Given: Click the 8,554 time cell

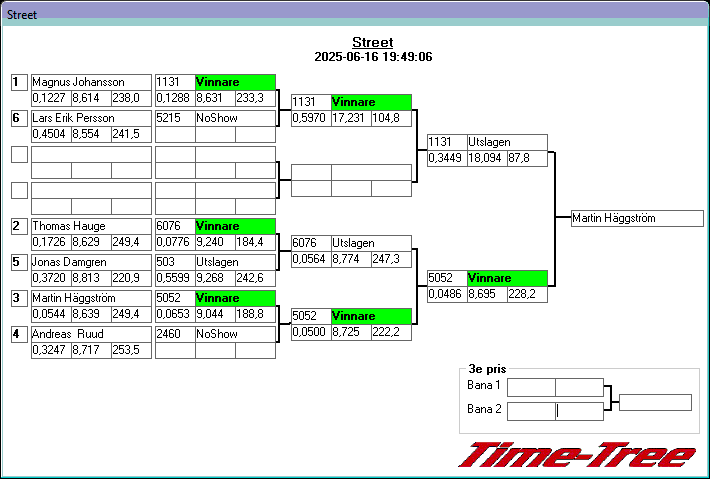Looking at the screenshot, I should coord(91,134).
